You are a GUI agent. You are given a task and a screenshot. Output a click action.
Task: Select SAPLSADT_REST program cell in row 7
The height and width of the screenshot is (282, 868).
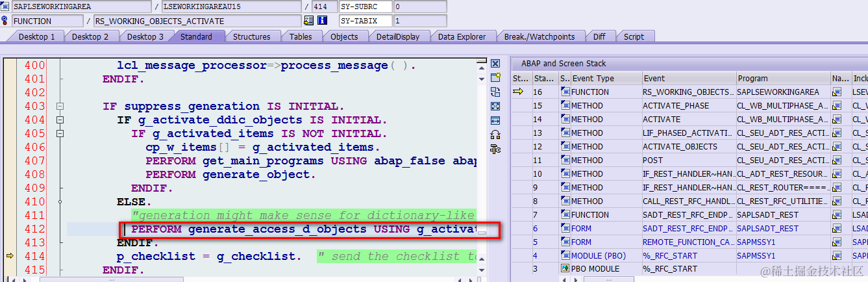[x=783, y=214]
